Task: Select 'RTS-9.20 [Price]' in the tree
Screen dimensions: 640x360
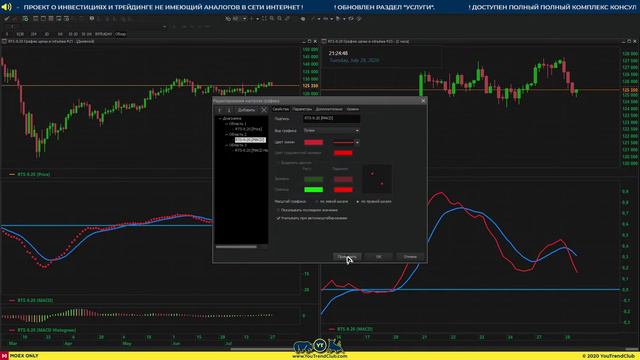Action: pos(249,129)
